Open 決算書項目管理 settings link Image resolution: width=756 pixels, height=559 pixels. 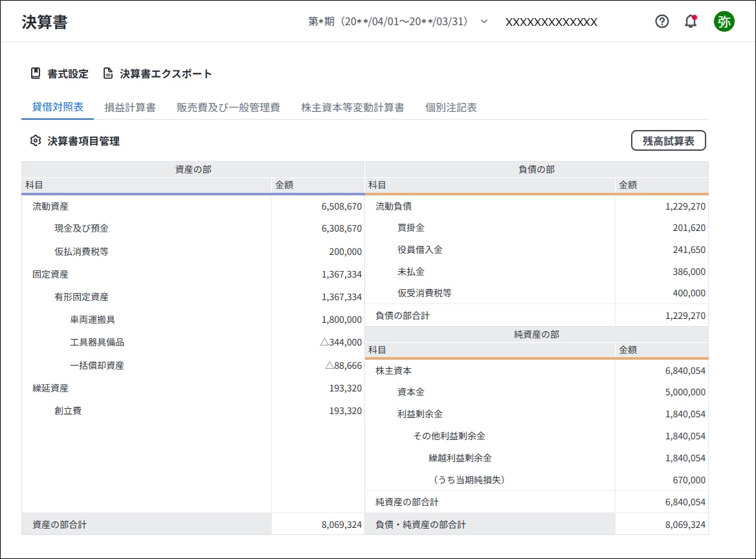[x=83, y=141]
